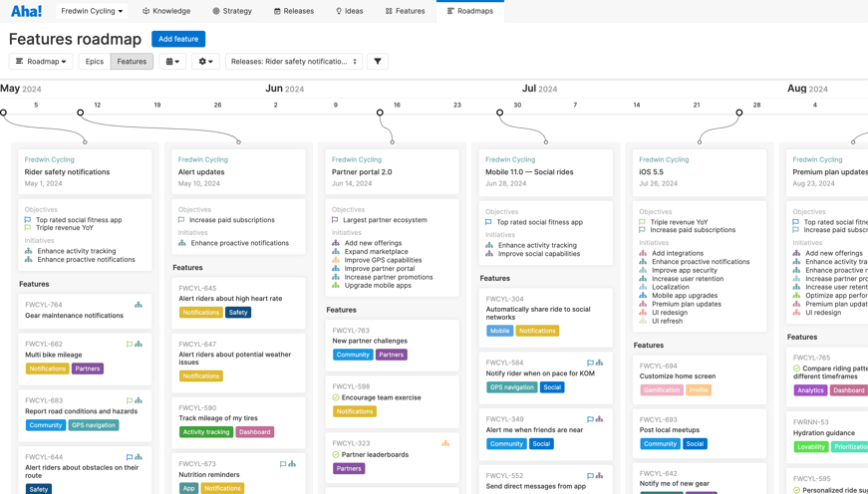
Task: Click the Safety tag on FWCYL-645
Action: click(x=238, y=313)
